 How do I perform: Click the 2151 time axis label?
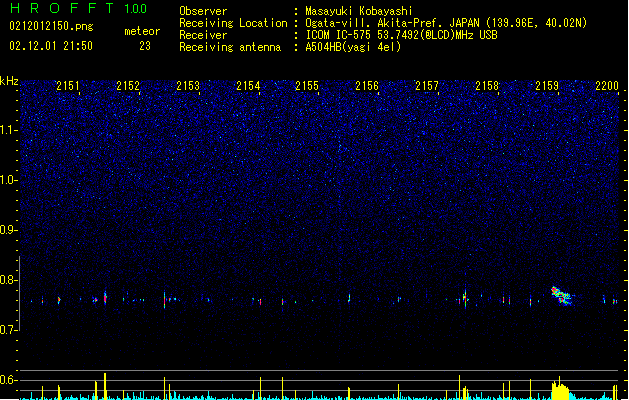pyautogui.click(x=68, y=86)
